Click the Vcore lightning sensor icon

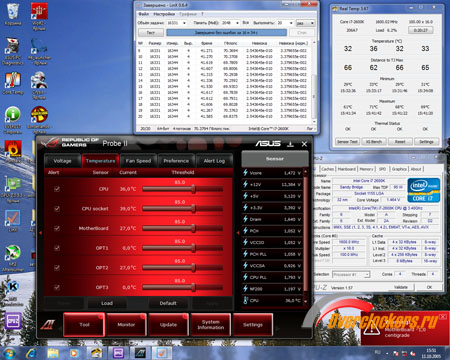(245, 172)
